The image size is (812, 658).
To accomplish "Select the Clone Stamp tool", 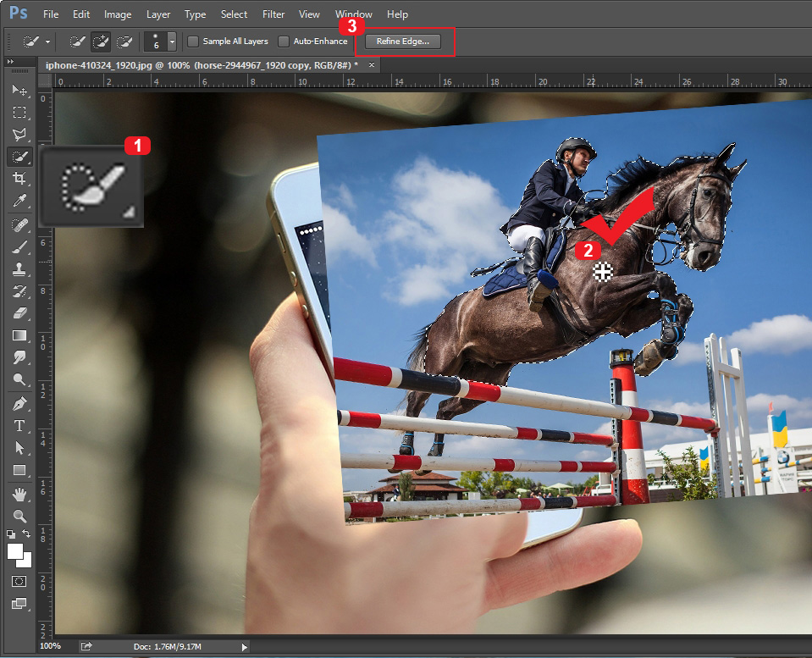I will [x=19, y=269].
